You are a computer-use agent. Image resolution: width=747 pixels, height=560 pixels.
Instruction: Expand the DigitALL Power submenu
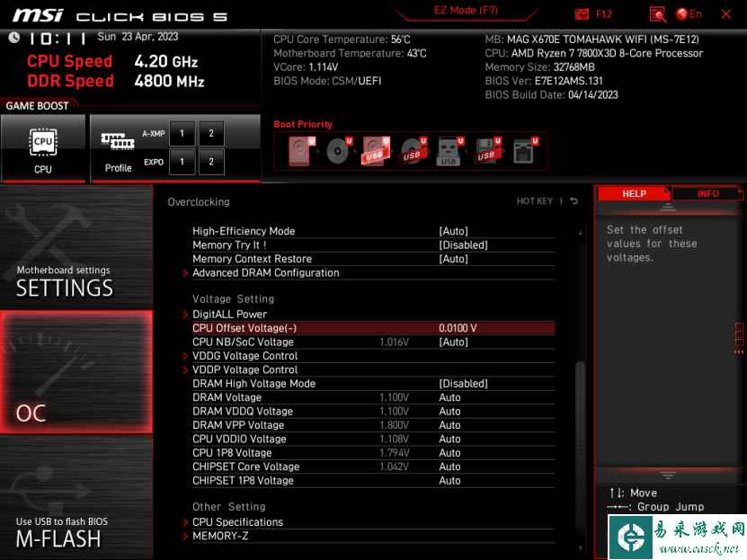point(229,315)
